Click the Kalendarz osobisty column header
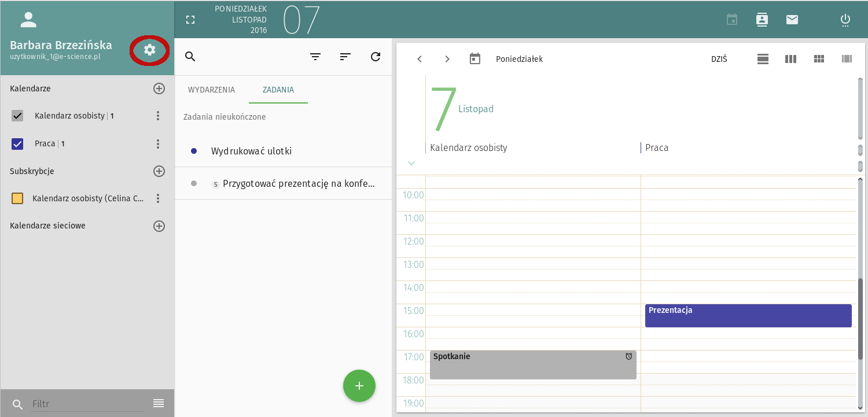The width and height of the screenshot is (868, 417). 469,147
